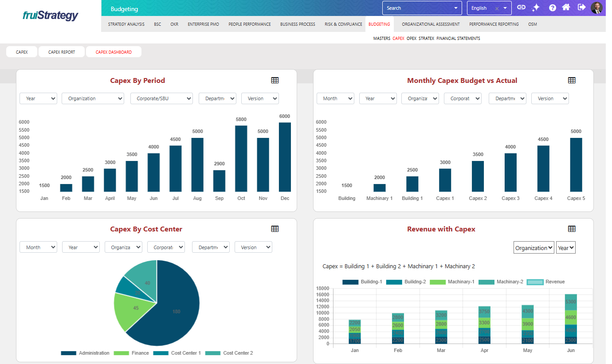Open table view icon for Revenue with Capex
This screenshot has height=364, width=612.
(572, 229)
